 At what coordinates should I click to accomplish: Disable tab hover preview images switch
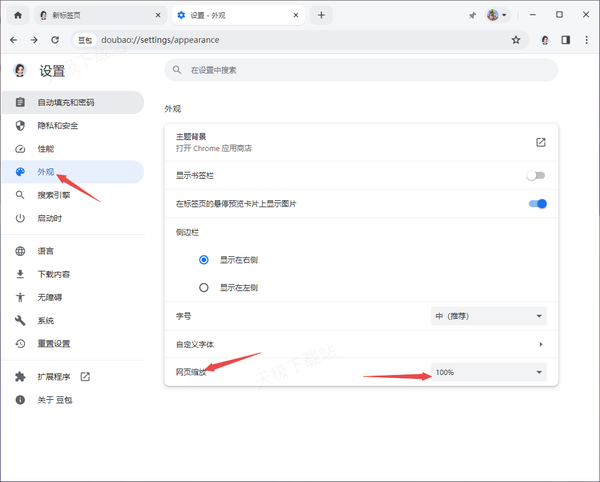[x=537, y=204]
